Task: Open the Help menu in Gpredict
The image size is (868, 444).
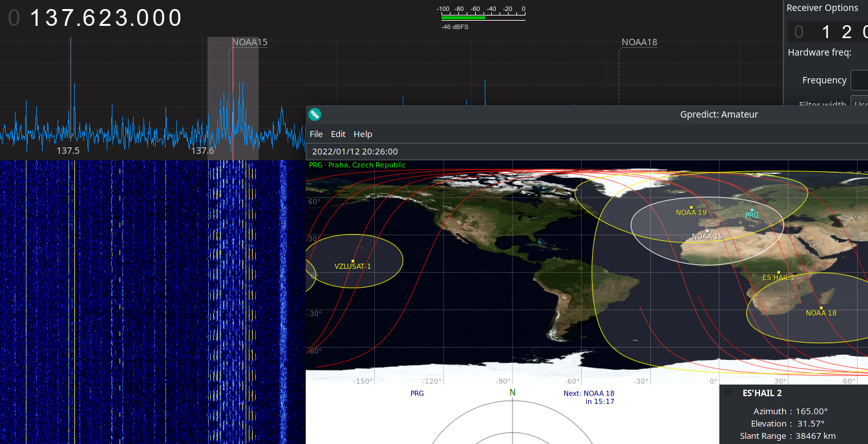Action: click(363, 134)
